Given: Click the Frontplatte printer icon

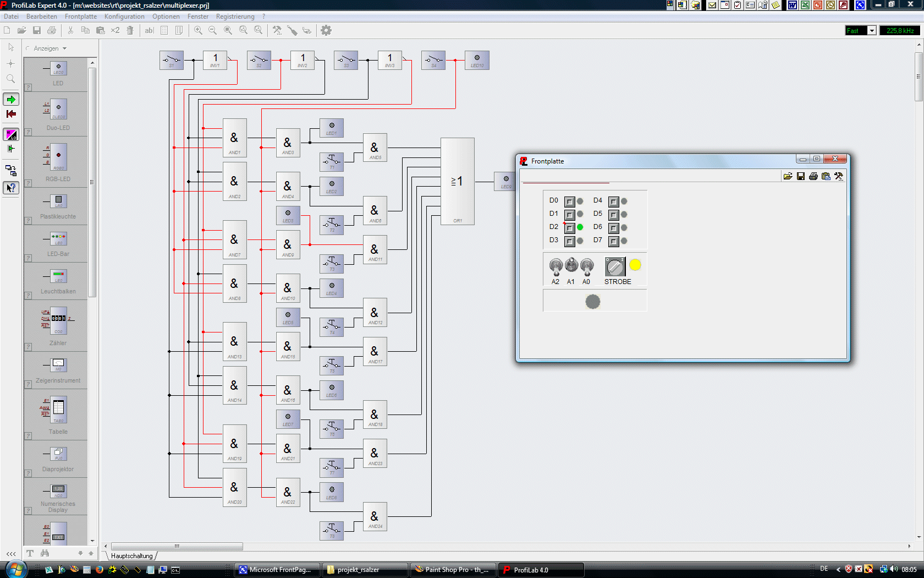Looking at the screenshot, I should click(813, 176).
